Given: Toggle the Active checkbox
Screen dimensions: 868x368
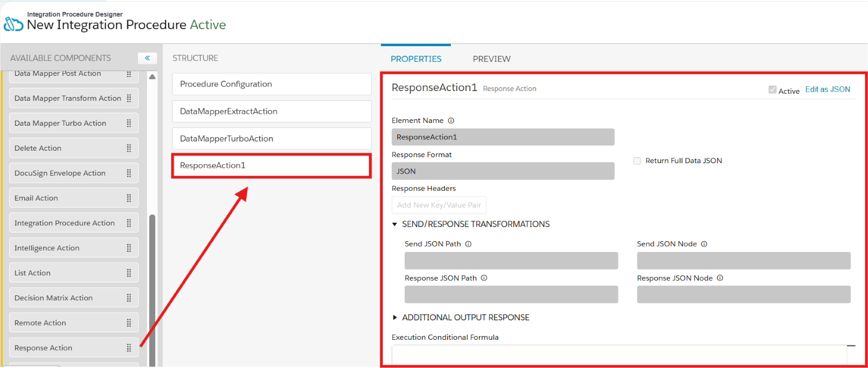Looking at the screenshot, I should point(772,90).
